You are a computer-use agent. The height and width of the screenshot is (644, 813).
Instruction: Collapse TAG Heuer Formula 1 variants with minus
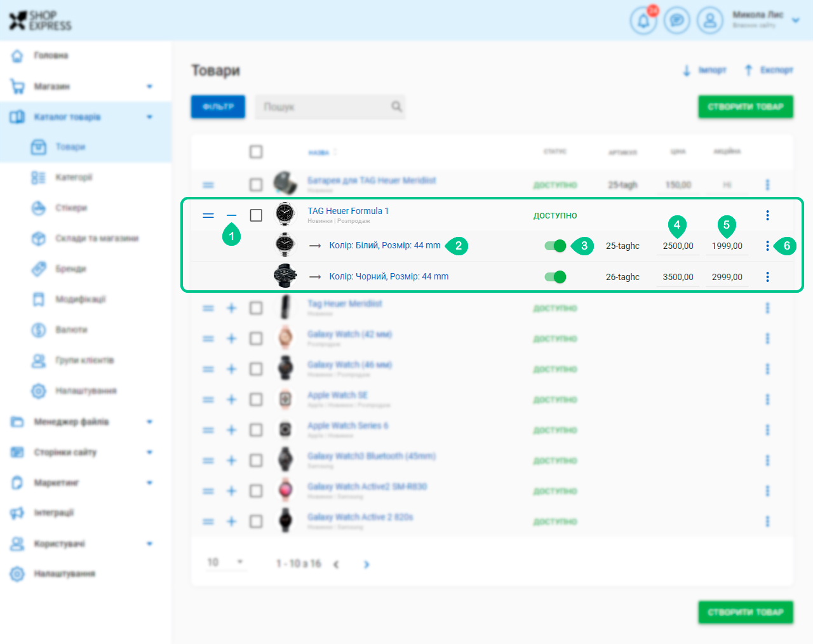pyautogui.click(x=231, y=215)
